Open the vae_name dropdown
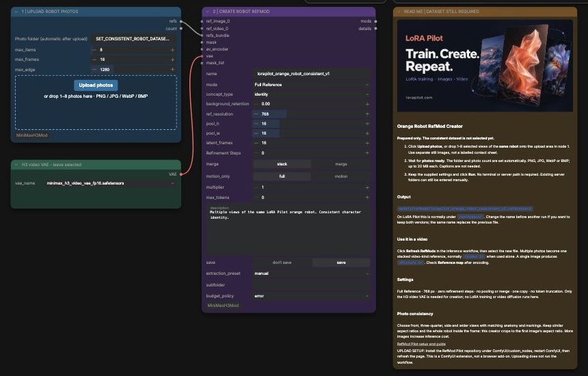 pyautogui.click(x=110, y=183)
